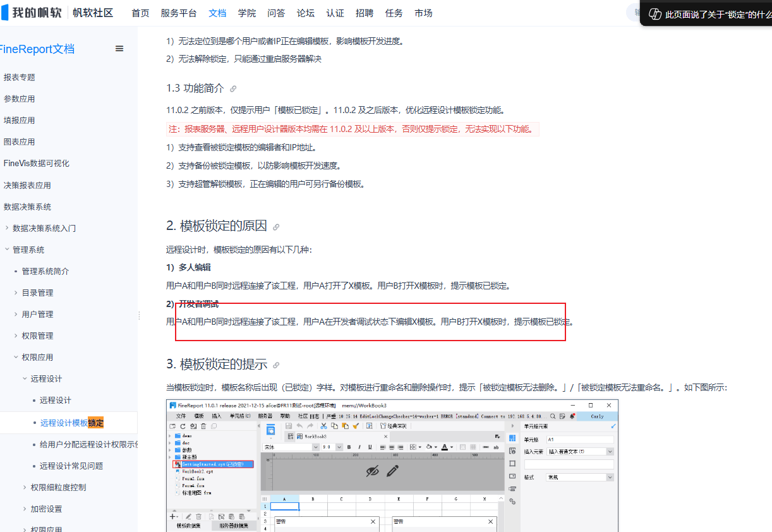Collapse the 远程设计 folder chevron
The width and height of the screenshot is (772, 532).
tap(25, 378)
